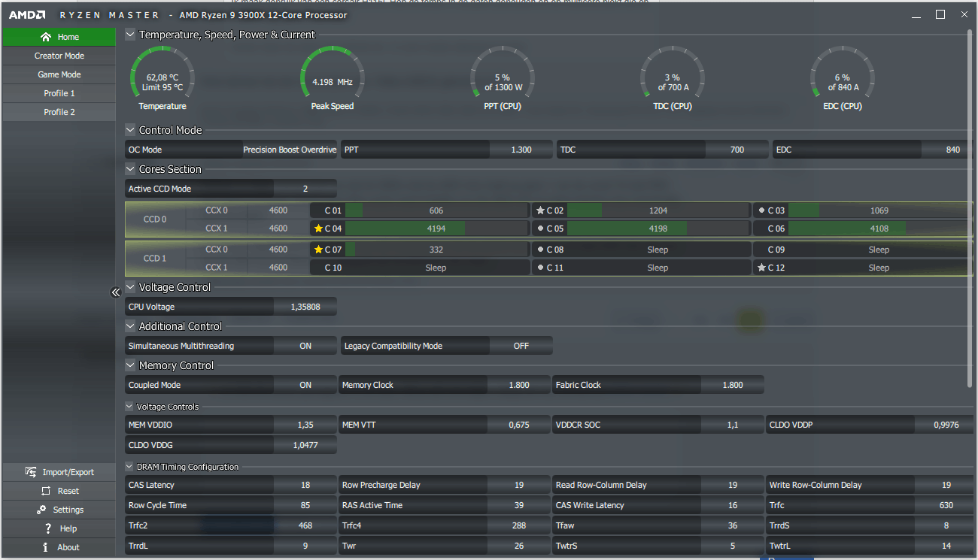Click the gold star on core C 04
The height and width of the screenshot is (560, 978).
(318, 229)
